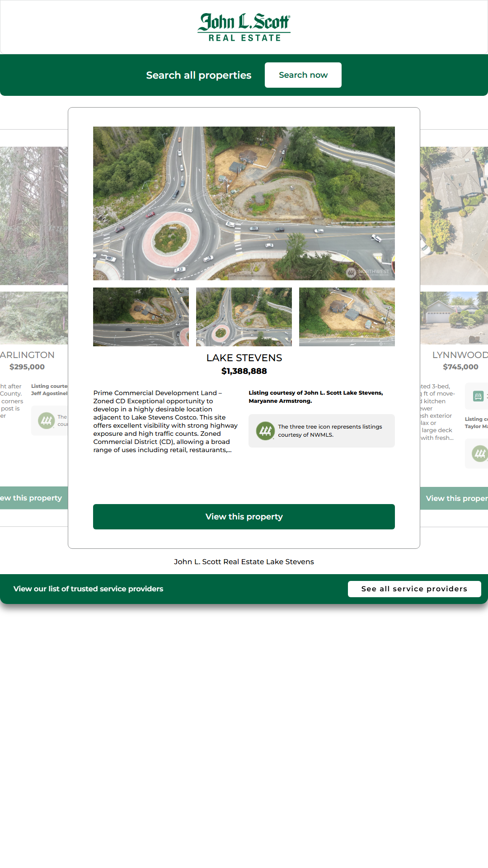Click the bed icon on the Lynnwood listing

(478, 396)
